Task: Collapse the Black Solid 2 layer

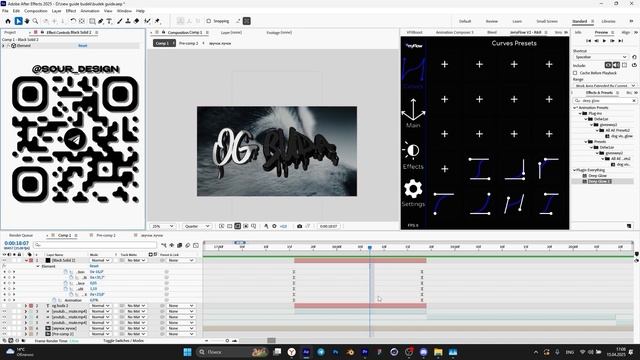Action: pyautogui.click(x=26, y=260)
